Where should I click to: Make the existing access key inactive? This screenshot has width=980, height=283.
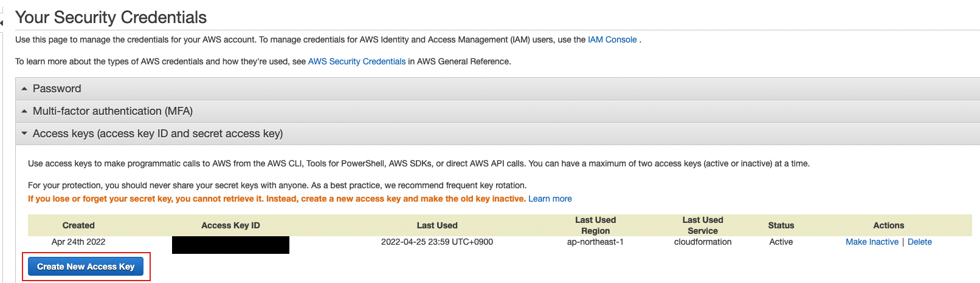[872, 242]
